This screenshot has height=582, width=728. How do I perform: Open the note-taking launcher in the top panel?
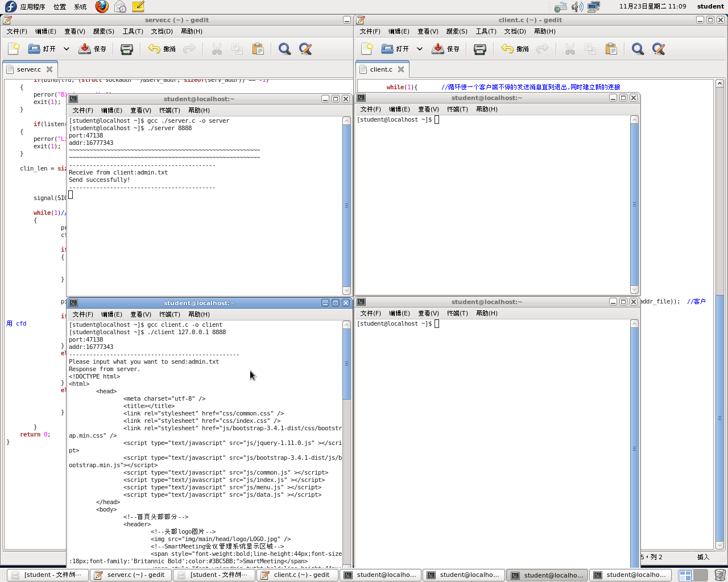click(x=138, y=6)
